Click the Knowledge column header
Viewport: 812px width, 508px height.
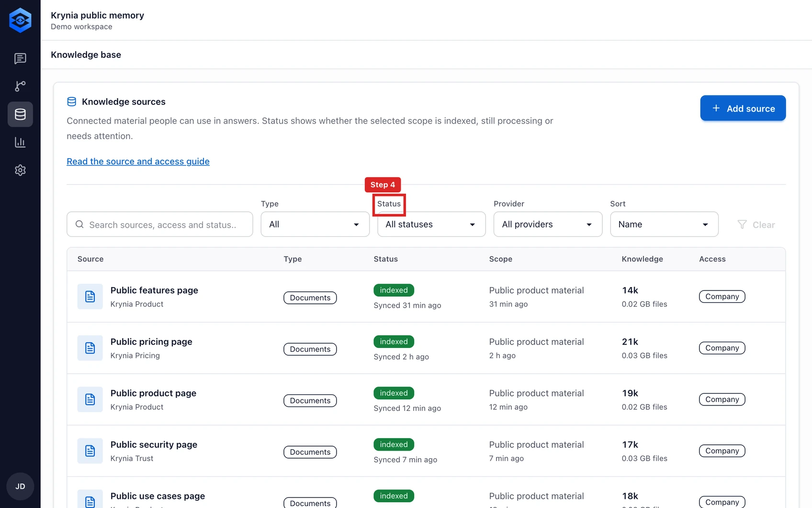point(642,259)
